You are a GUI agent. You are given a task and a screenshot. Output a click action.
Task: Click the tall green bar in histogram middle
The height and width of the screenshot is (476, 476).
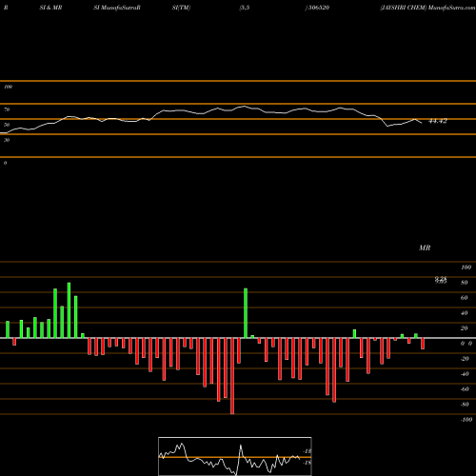pyautogui.click(x=246, y=313)
